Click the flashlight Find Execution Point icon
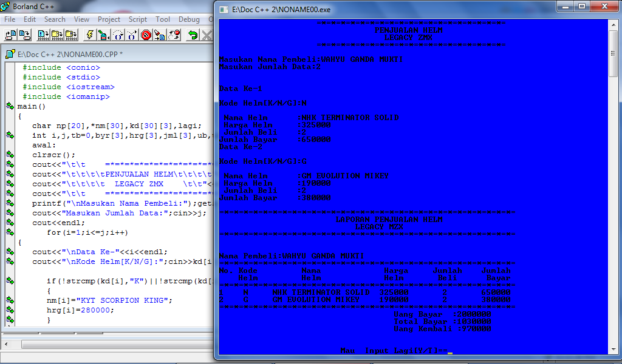Screen dimensions: 622x364 coord(160,35)
